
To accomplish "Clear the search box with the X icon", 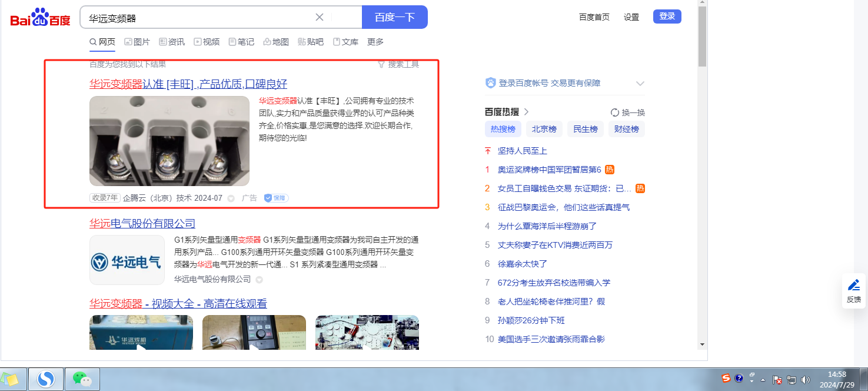I will coord(320,17).
